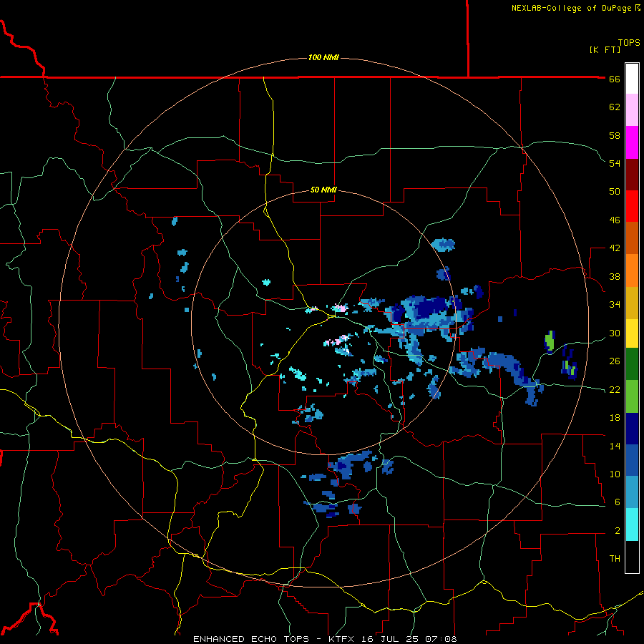
Task: Click the "[K FT]" units label
Action: tap(605, 49)
